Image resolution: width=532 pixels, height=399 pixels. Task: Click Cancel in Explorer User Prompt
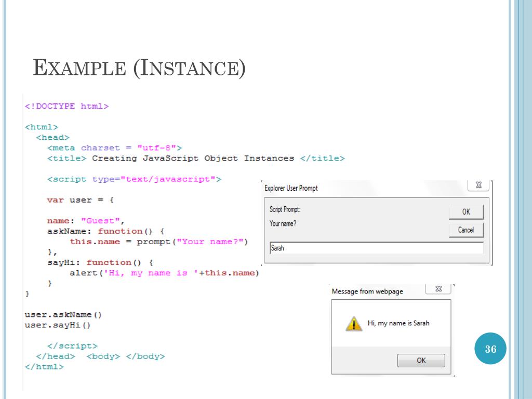tap(466, 230)
